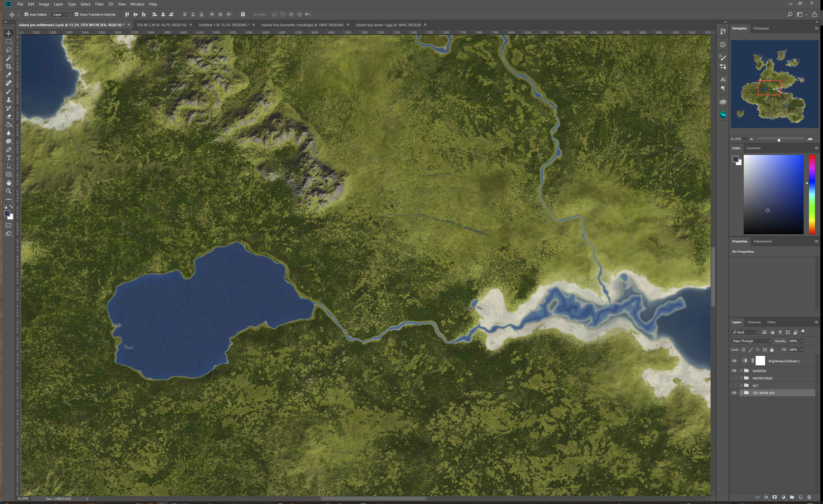Pick the Eyedropper tool
This screenshot has width=823, height=504.
tap(9, 75)
